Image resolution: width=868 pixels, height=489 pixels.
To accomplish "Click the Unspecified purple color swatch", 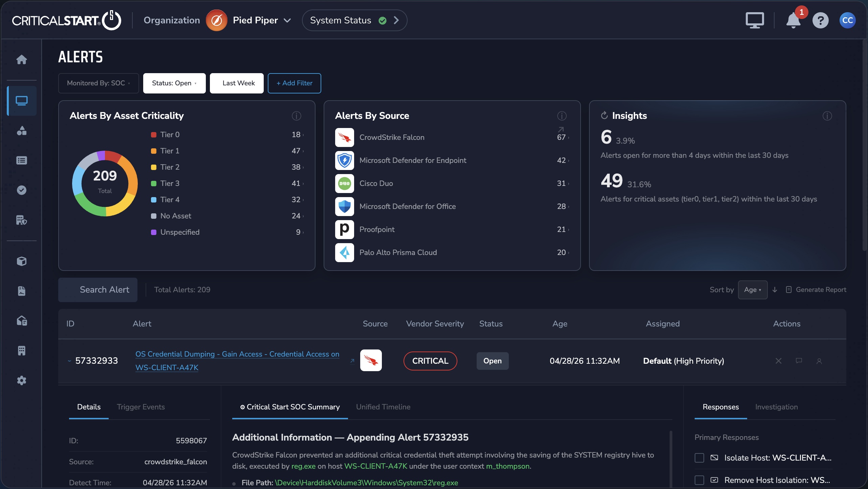I will pyautogui.click(x=153, y=232).
